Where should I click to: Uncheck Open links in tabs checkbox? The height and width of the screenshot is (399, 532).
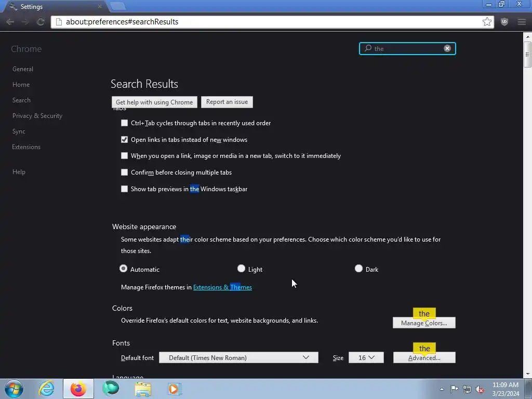(125, 139)
